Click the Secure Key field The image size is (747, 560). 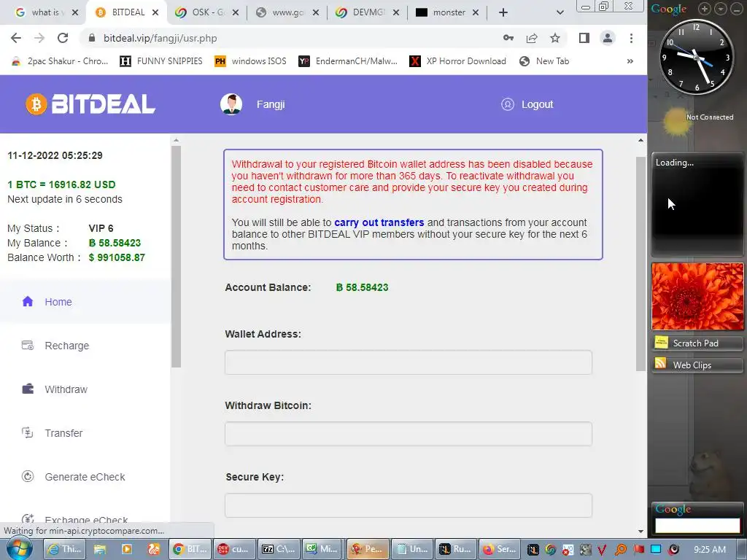[409, 505]
